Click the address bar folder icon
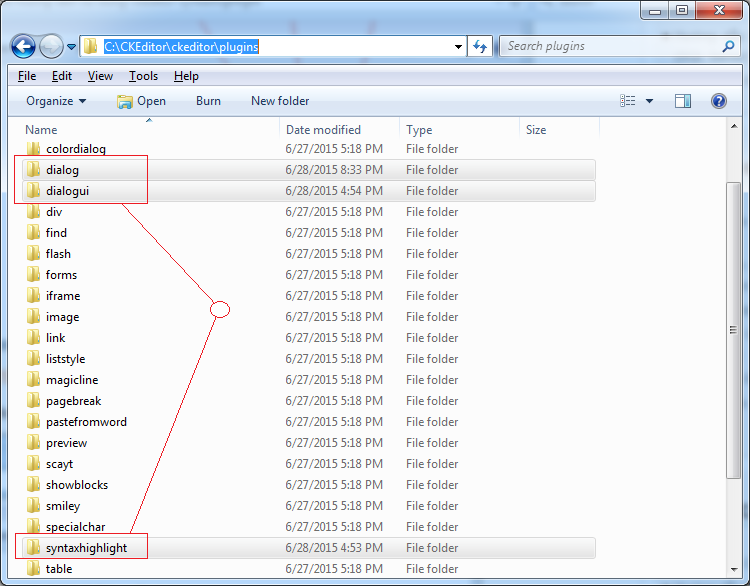The image size is (750, 586). coord(90,46)
